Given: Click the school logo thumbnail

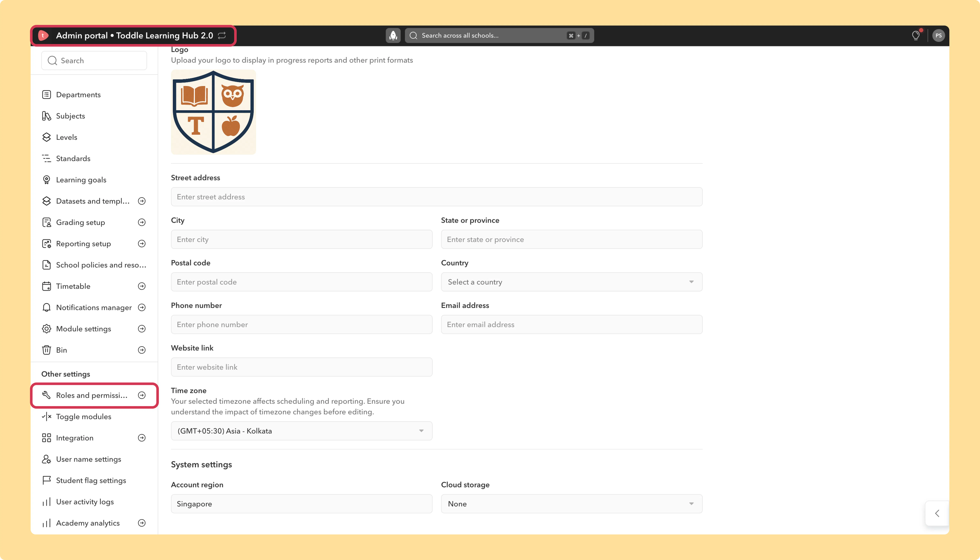Looking at the screenshot, I should coord(213,112).
